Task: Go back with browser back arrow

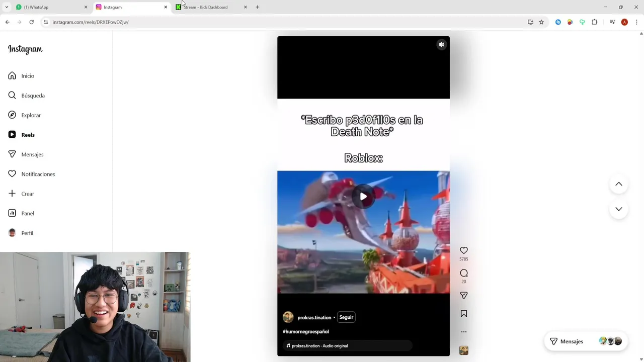Action: [x=7, y=22]
